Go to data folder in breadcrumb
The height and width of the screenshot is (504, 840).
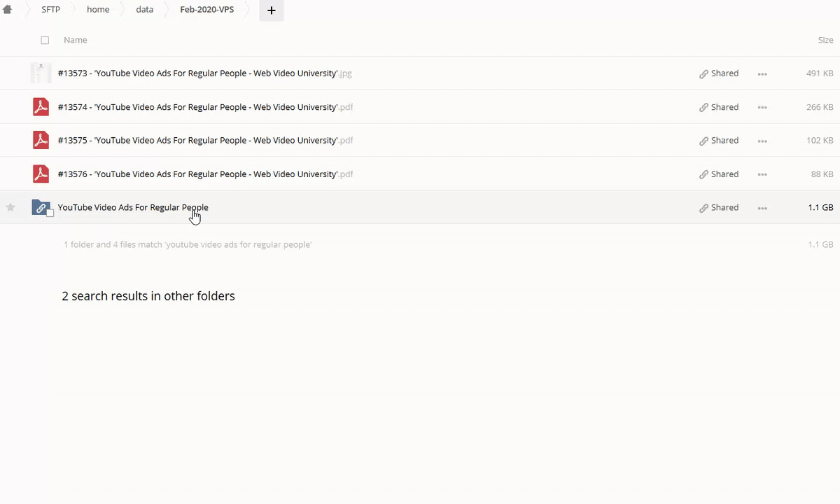[x=144, y=10]
